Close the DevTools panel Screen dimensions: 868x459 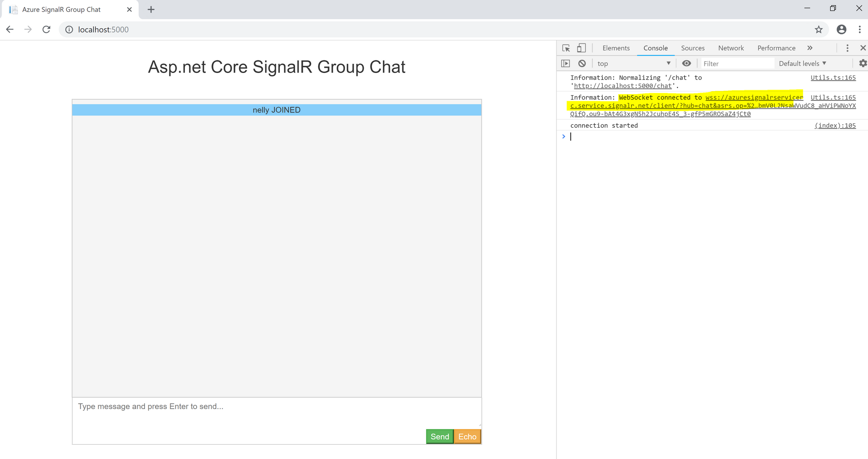(x=863, y=48)
